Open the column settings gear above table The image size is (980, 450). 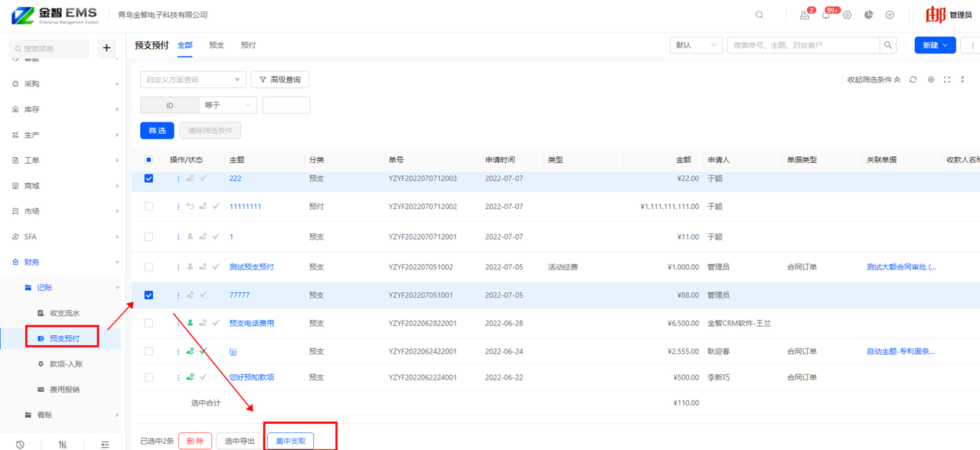931,80
